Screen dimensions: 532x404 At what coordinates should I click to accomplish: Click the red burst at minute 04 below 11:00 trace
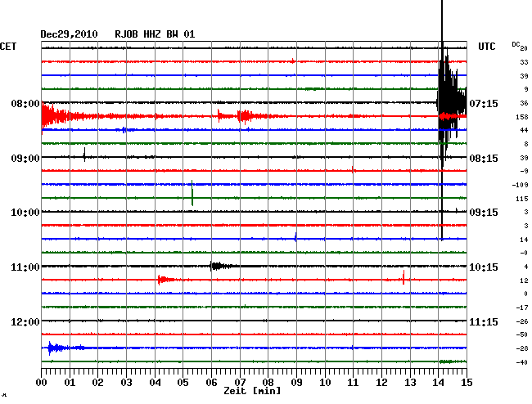click(165, 280)
